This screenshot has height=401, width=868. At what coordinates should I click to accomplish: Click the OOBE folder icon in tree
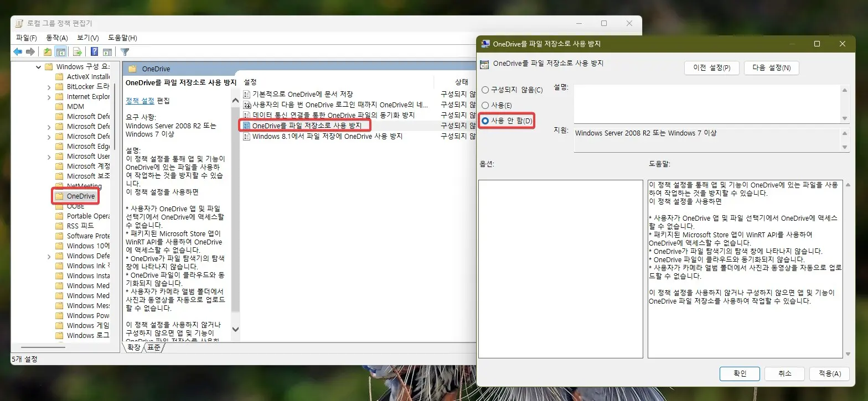[x=60, y=206]
